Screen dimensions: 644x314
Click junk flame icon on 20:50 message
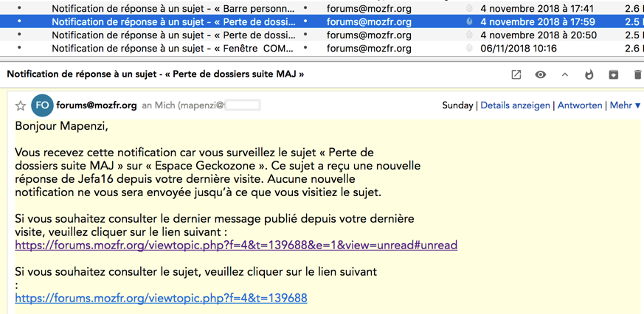click(469, 35)
